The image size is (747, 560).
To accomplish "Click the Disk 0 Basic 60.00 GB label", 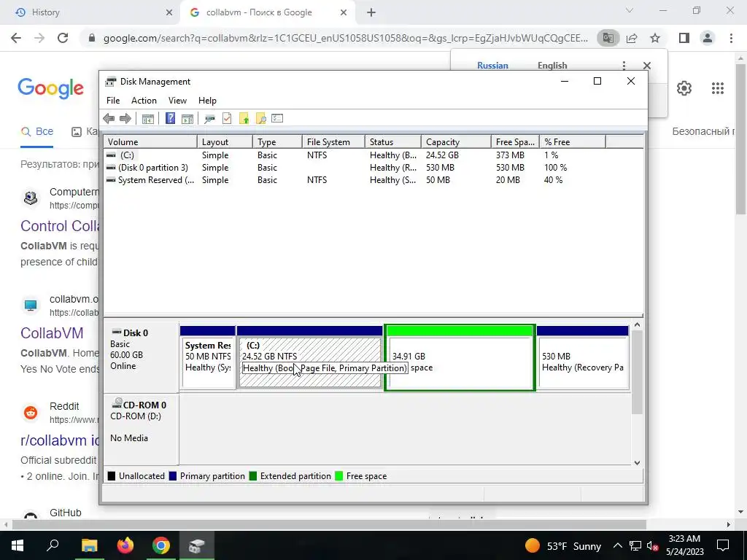I will [141, 357].
